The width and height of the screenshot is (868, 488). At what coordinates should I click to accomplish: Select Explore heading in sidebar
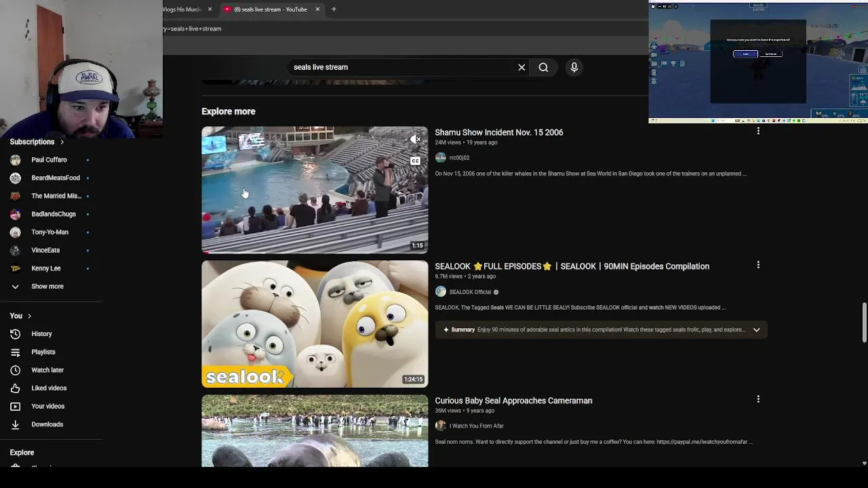click(22, 453)
